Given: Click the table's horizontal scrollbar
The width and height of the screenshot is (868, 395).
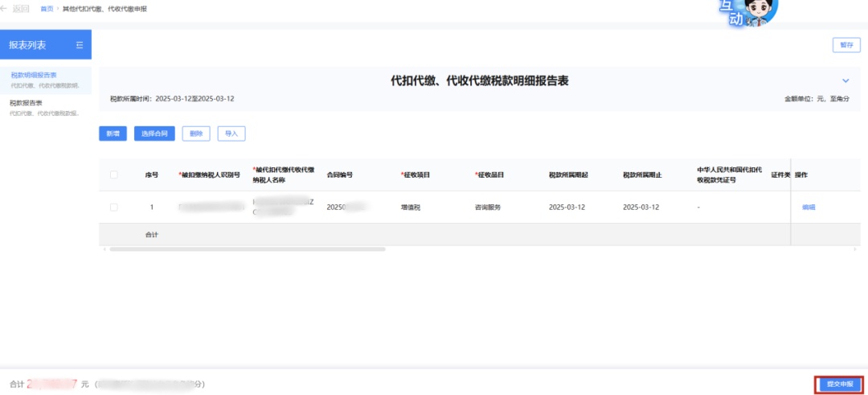Looking at the screenshot, I should point(248,249).
